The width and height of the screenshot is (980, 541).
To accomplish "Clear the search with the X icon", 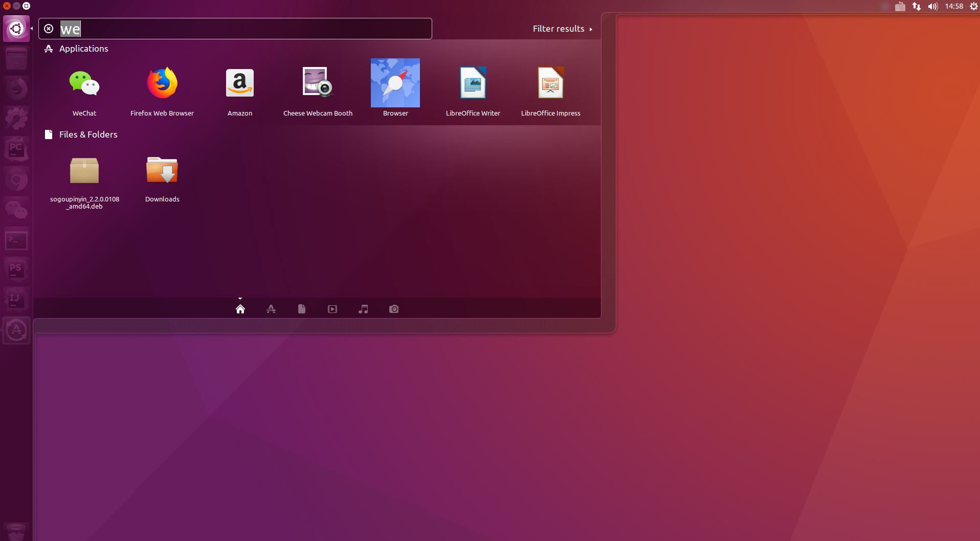I will (49, 29).
